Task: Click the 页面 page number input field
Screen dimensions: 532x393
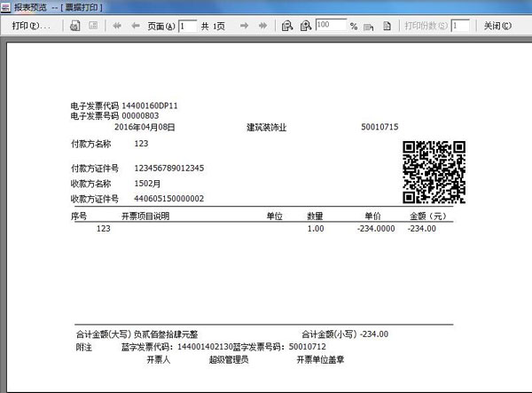Action: [187, 26]
